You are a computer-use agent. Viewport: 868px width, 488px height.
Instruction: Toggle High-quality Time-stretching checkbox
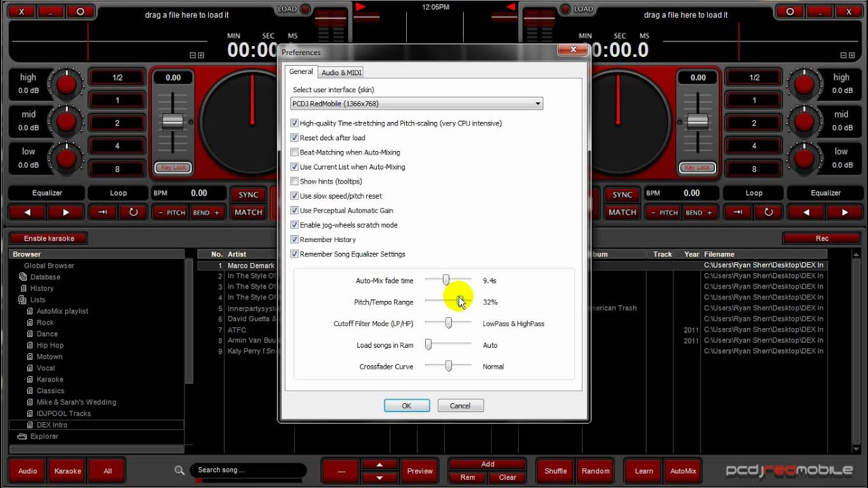tap(294, 123)
